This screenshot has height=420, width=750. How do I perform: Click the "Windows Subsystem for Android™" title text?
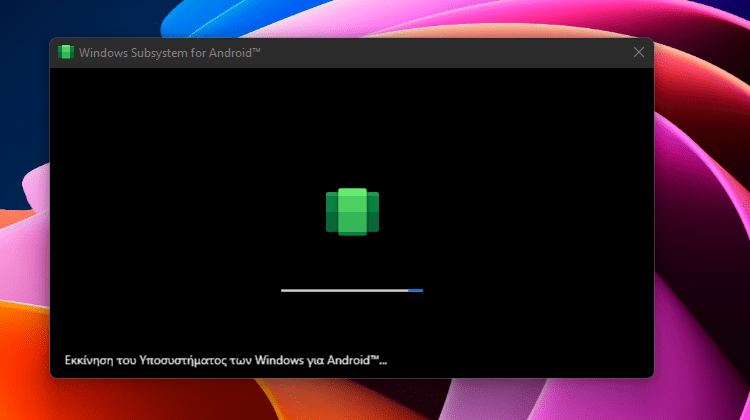click(x=170, y=53)
